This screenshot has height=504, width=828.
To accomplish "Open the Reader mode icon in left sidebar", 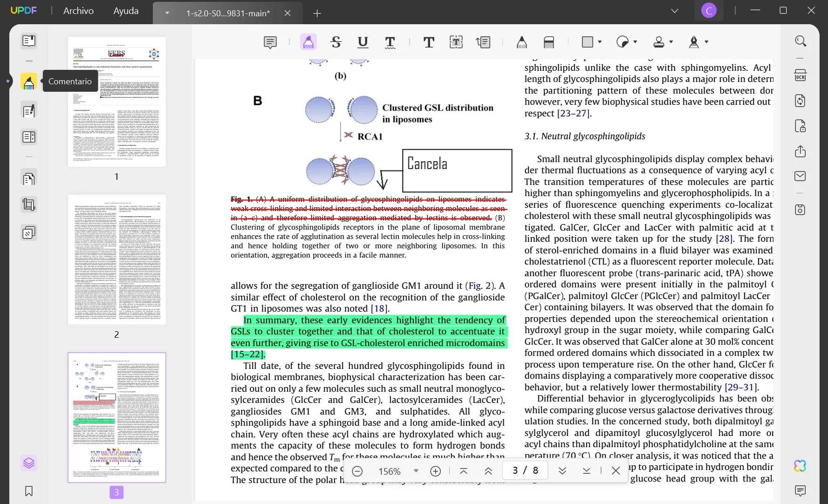I will 29,41.
